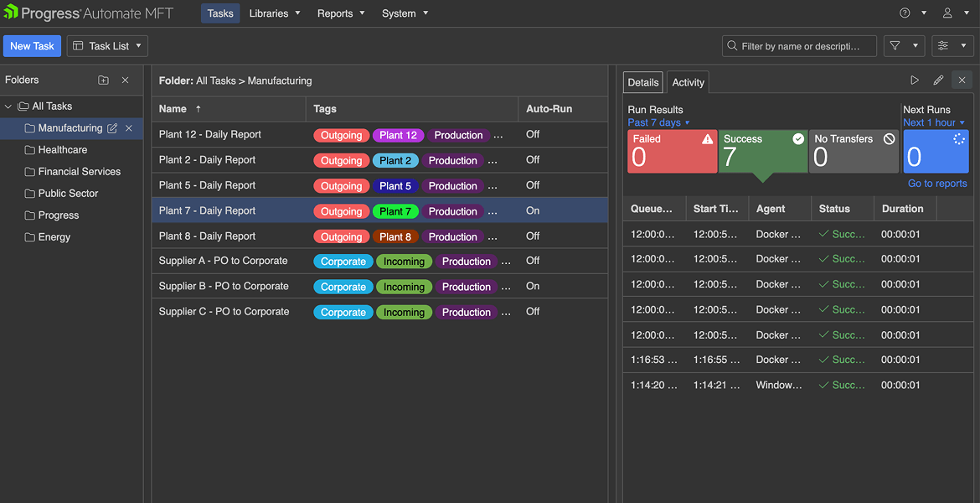
Task: Click the Go to reports link
Action: (x=936, y=183)
